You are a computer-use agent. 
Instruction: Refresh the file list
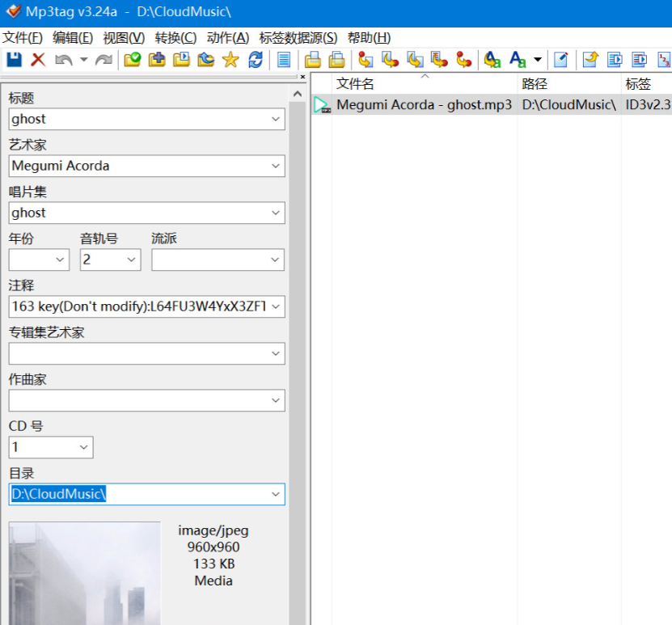(x=256, y=60)
